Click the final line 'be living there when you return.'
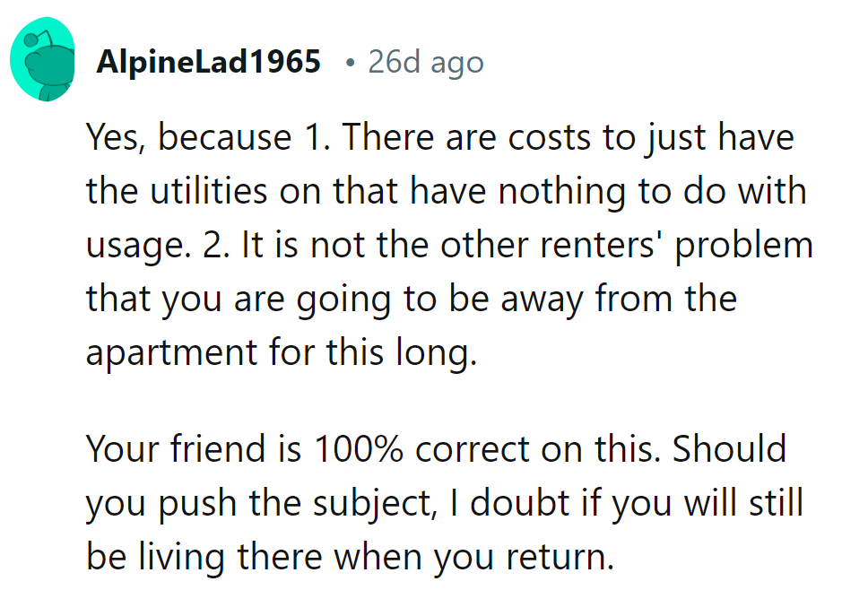The height and width of the screenshot is (590, 868). coord(350,557)
